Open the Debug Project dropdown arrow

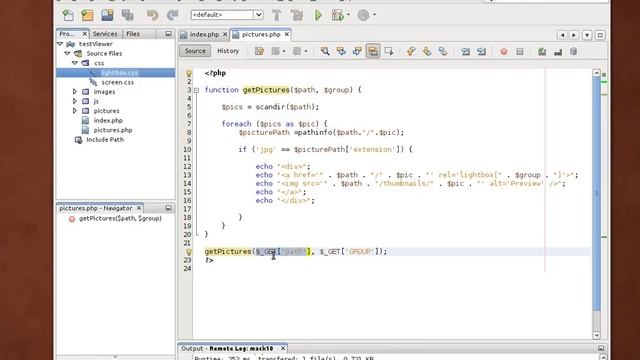(348, 16)
